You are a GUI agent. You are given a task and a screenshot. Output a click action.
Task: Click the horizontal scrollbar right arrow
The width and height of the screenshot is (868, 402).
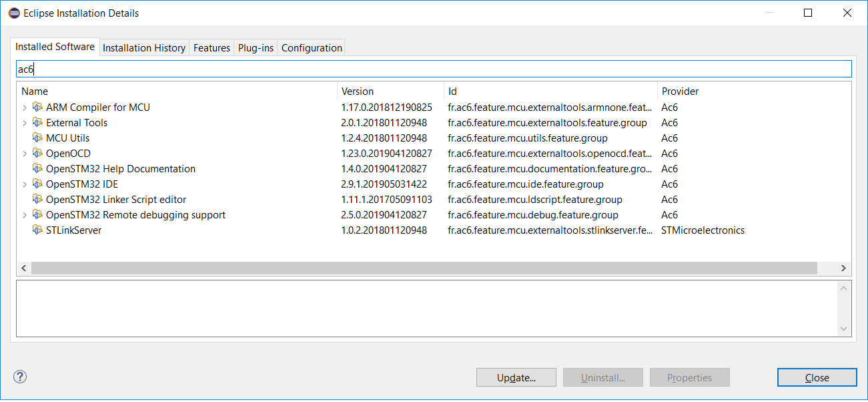point(843,268)
